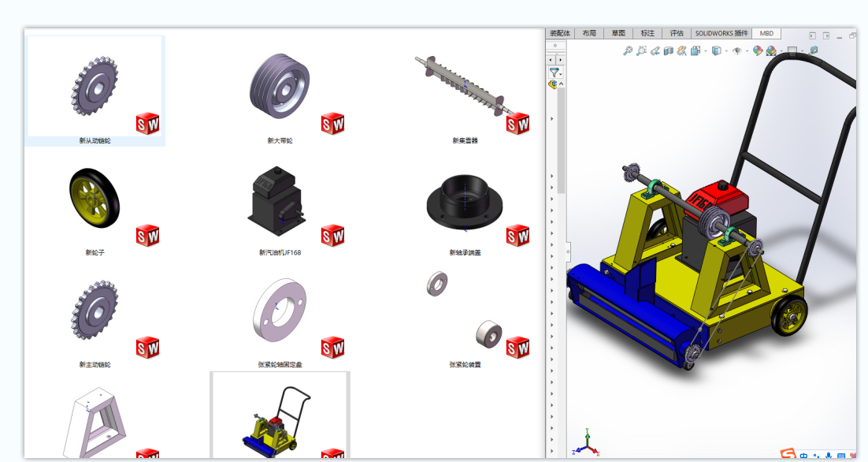Switch to 评估 tab
This screenshot has width=868, height=462.
tap(677, 33)
